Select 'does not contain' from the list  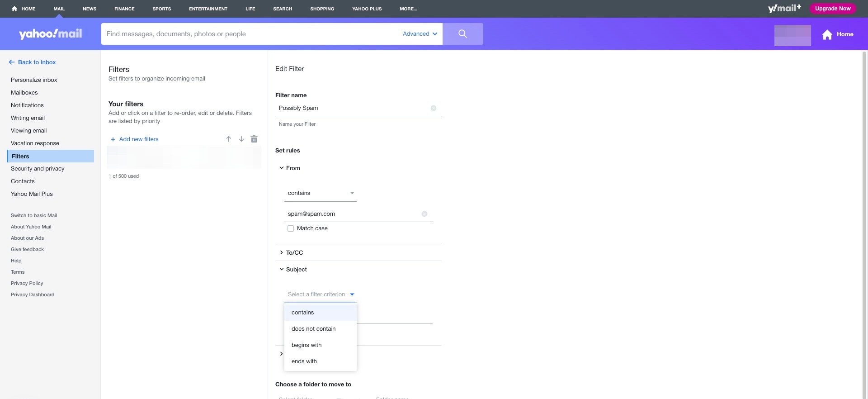(x=314, y=329)
